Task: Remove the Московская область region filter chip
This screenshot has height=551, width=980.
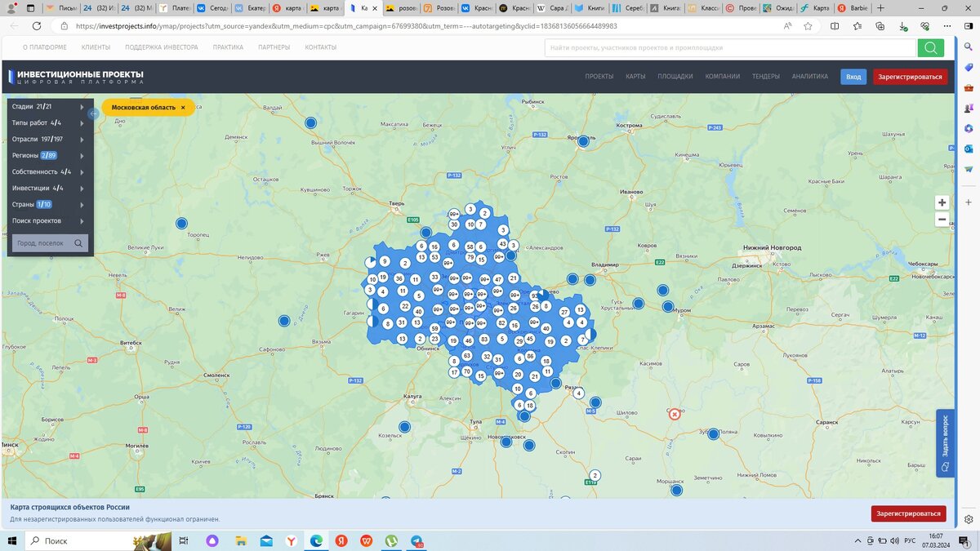Action: click(183, 108)
